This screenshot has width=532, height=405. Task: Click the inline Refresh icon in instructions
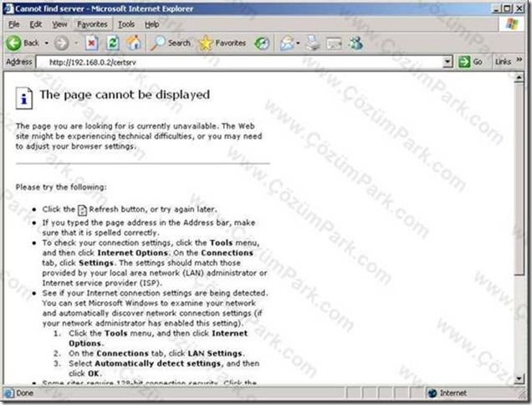[82, 210]
